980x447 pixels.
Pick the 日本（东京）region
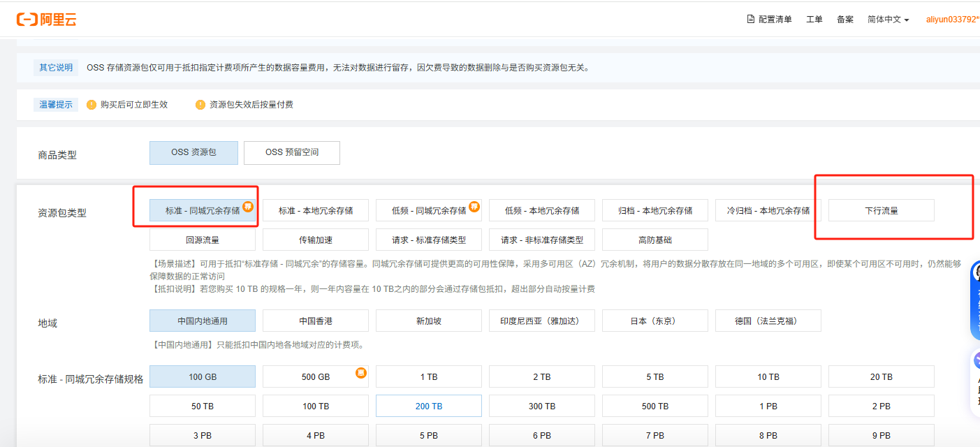(655, 321)
